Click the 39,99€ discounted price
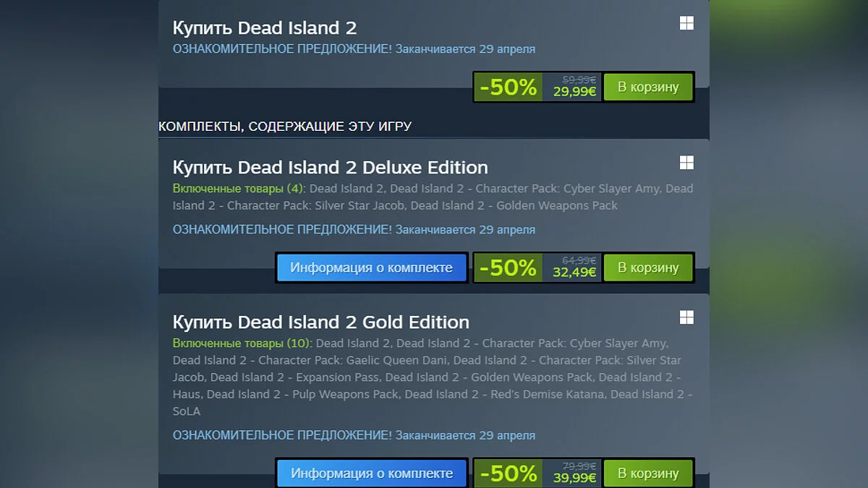This screenshot has width=868, height=488. (x=574, y=478)
